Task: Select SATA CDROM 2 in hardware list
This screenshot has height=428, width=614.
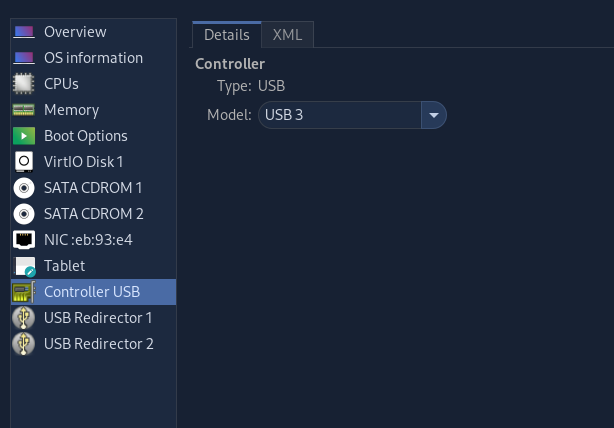Action: pyautogui.click(x=93, y=214)
